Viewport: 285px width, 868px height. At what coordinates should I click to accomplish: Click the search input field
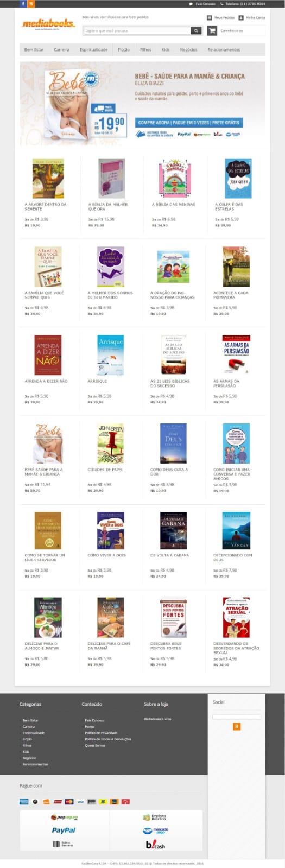pos(137,31)
